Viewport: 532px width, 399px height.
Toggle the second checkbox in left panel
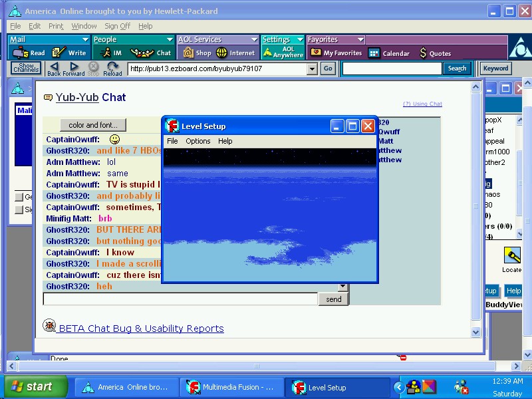point(19,209)
